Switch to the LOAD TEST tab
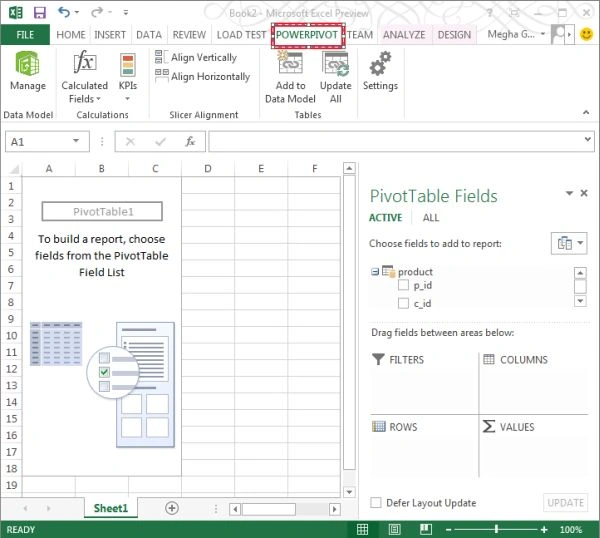The height and width of the screenshot is (538, 600). click(x=241, y=35)
